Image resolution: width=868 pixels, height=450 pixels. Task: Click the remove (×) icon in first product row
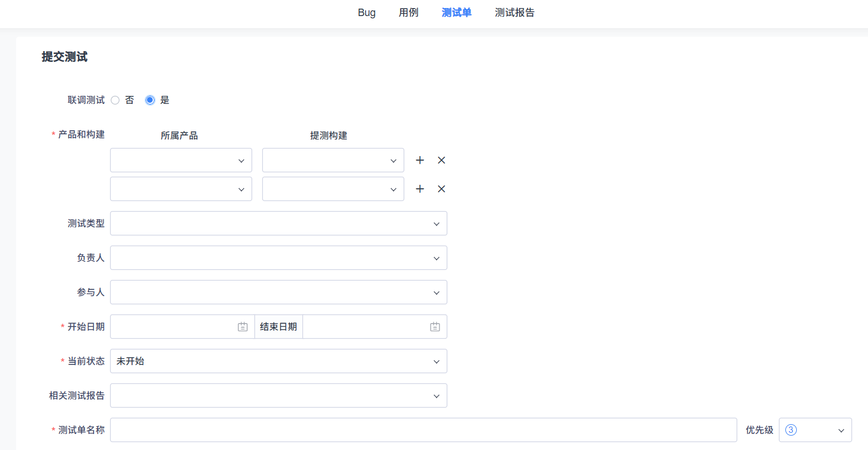point(441,160)
